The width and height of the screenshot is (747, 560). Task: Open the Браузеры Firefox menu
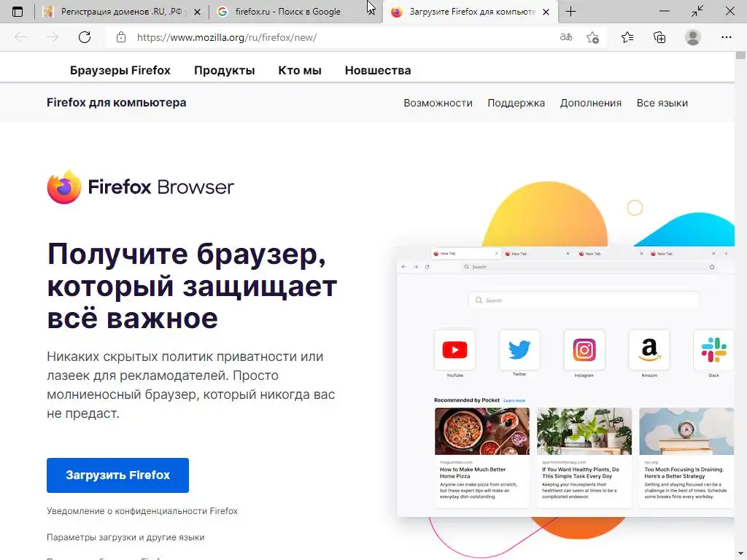(x=120, y=71)
